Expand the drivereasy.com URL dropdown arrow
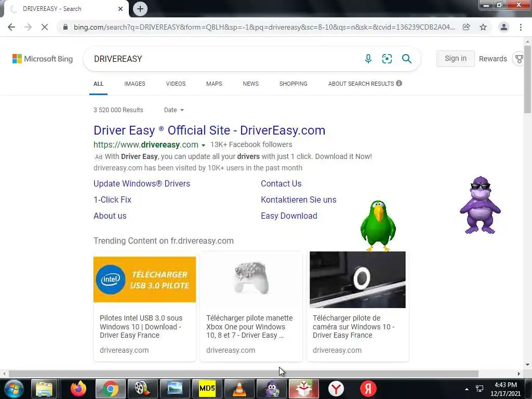 [x=203, y=145]
